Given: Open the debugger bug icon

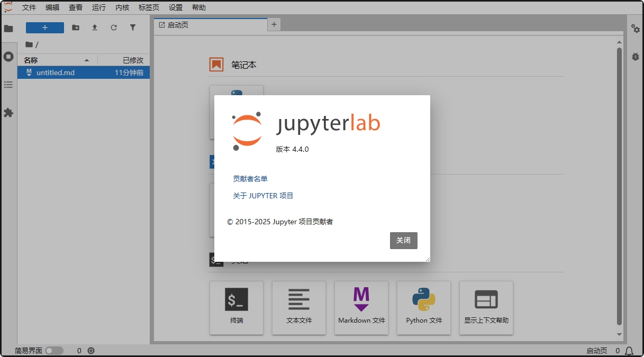Looking at the screenshot, I should pos(636,56).
